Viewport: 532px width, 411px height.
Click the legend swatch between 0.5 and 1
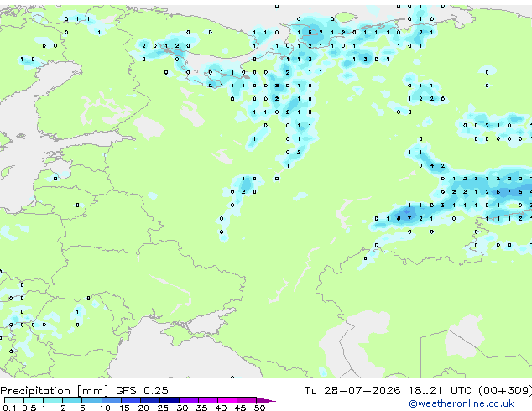pyautogui.click(x=34, y=400)
